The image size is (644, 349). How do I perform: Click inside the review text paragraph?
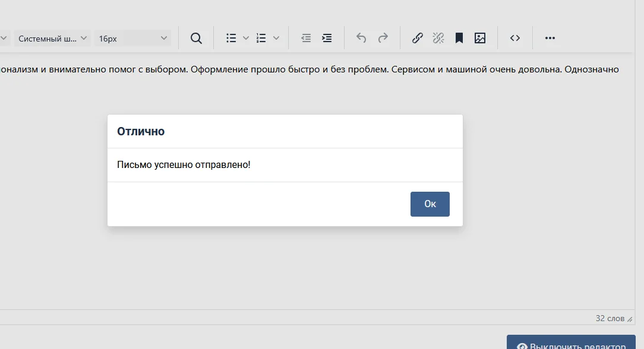(x=310, y=69)
